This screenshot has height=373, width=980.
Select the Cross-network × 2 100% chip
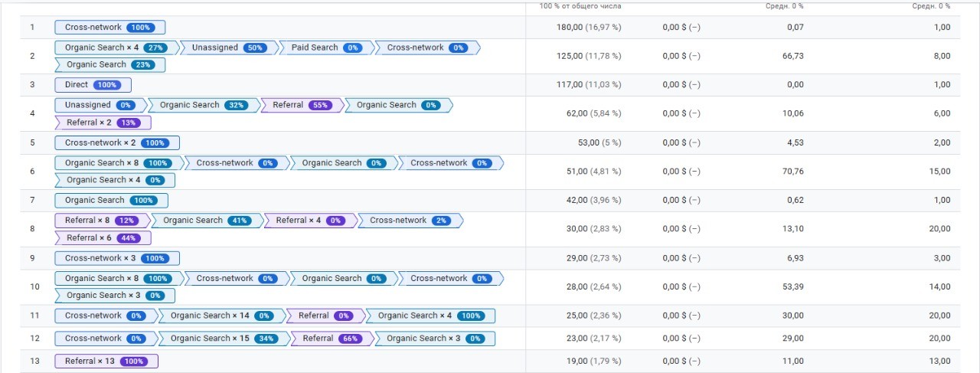(x=116, y=142)
